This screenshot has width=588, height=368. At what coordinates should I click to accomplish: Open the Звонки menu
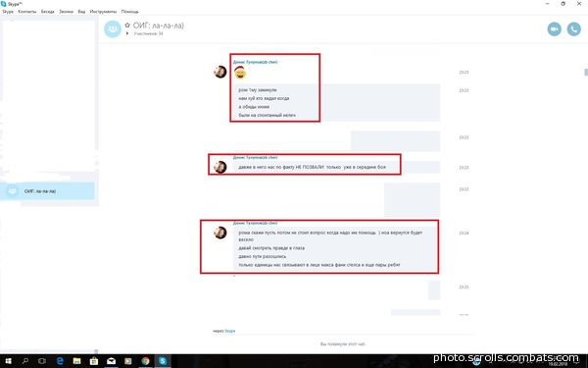[66, 12]
